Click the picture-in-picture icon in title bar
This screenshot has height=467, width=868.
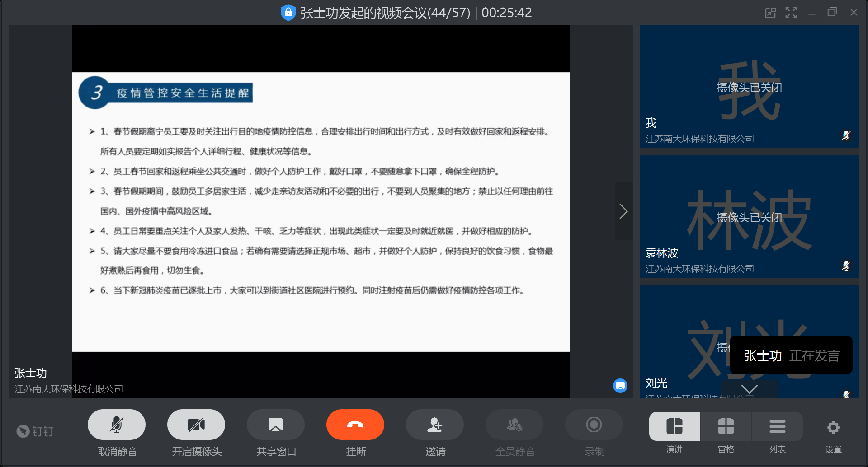tap(771, 13)
